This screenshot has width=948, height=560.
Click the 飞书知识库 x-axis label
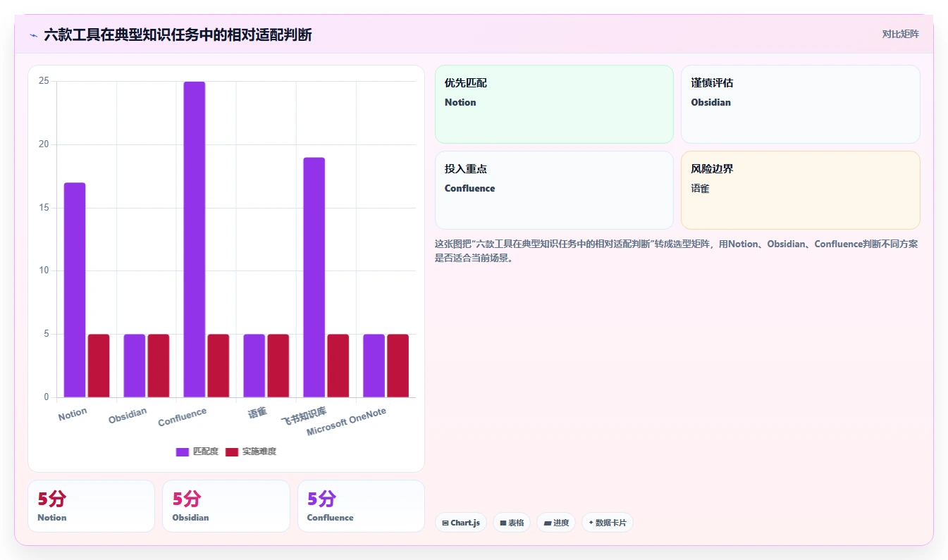click(x=304, y=416)
